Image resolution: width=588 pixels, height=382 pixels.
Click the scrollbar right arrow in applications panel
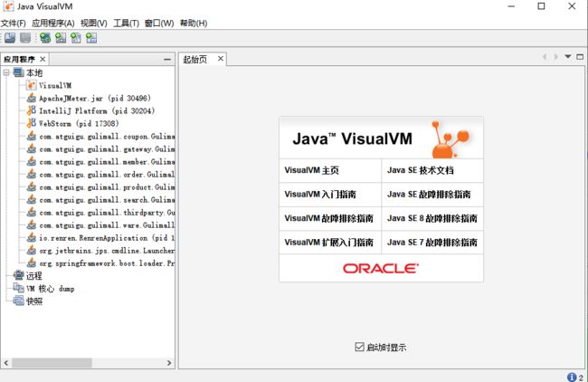coord(169,363)
